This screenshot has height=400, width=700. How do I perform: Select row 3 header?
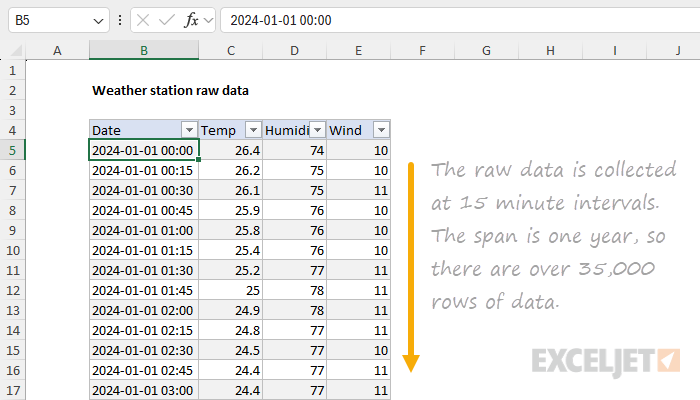12,110
